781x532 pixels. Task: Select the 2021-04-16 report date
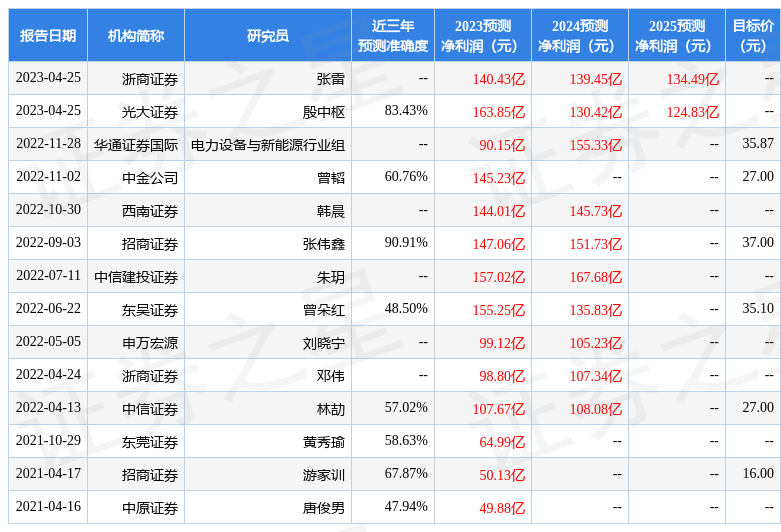pyautogui.click(x=48, y=507)
